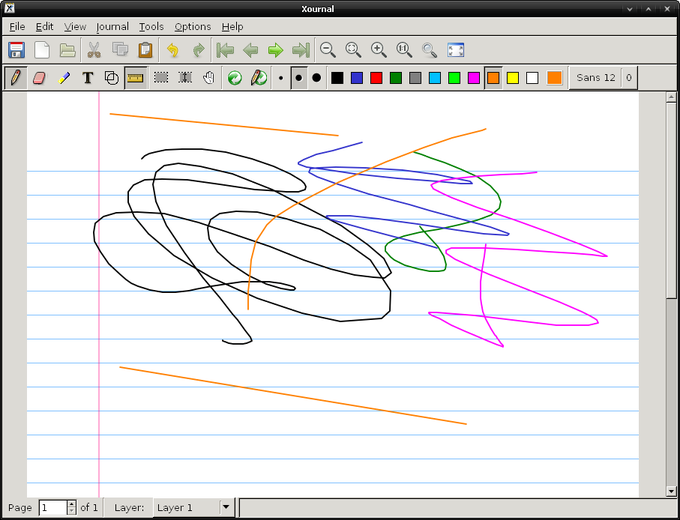Screen dimensions: 680x520
Task: Select the Rectangle selection tool
Action: [161, 78]
